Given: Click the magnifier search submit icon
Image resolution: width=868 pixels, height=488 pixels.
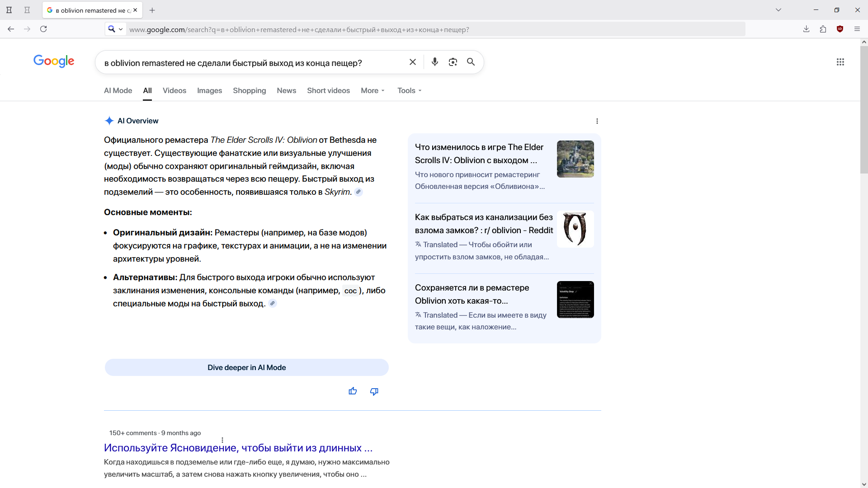Looking at the screenshot, I should coord(471,62).
